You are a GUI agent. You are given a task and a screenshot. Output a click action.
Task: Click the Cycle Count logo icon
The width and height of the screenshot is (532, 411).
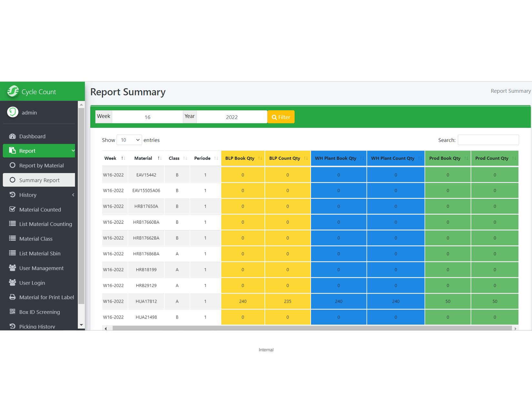coord(13,91)
